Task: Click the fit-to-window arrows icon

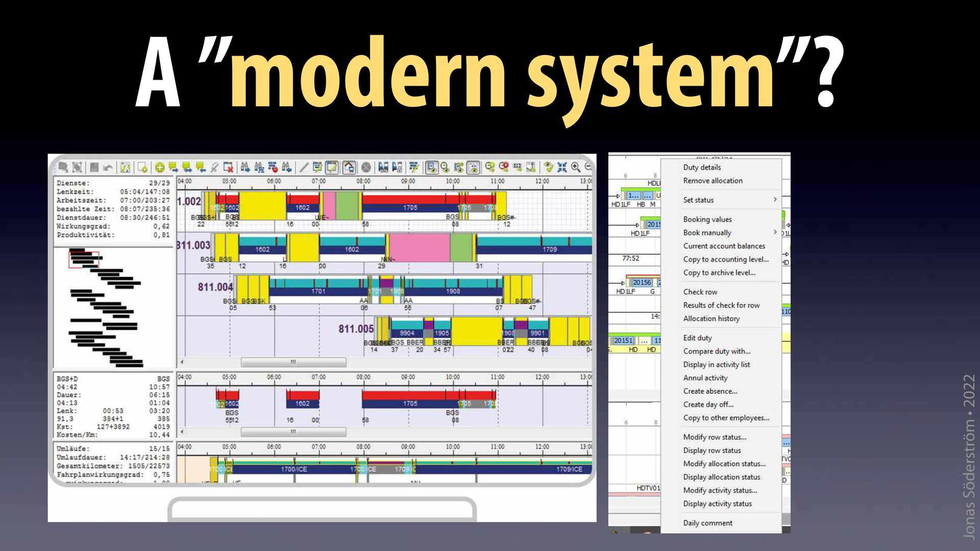Action: coord(562,167)
